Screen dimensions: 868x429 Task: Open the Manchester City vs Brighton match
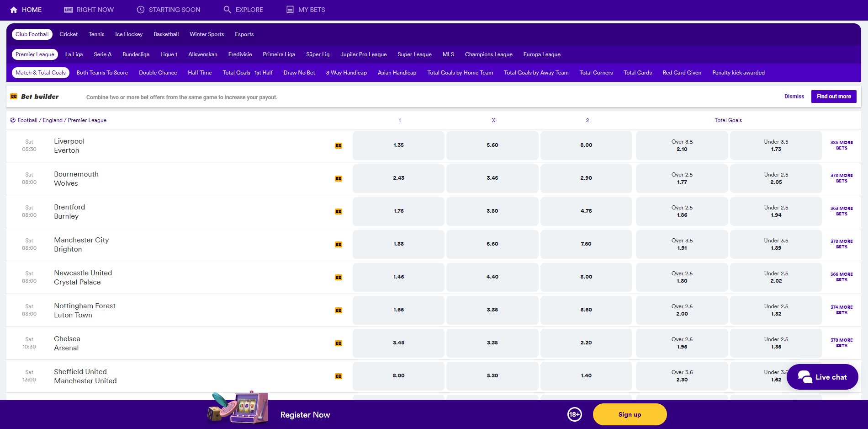coord(81,245)
